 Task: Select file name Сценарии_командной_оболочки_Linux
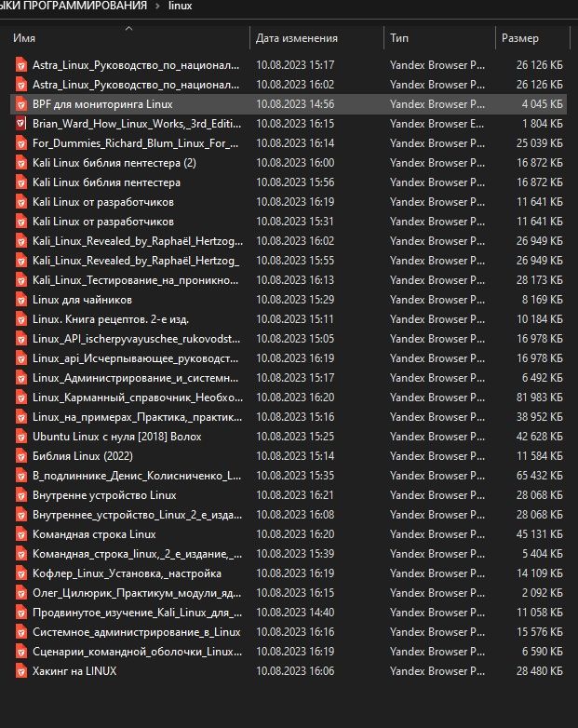click(x=137, y=652)
